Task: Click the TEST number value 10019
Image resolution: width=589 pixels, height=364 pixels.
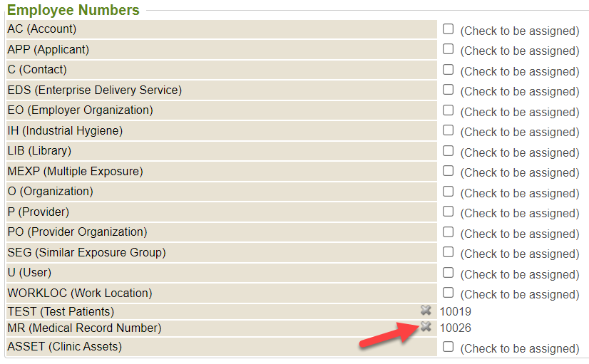Action: [x=455, y=311]
